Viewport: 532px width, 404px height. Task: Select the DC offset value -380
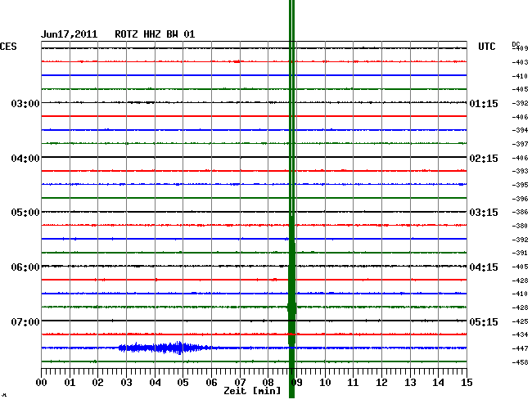520,226
